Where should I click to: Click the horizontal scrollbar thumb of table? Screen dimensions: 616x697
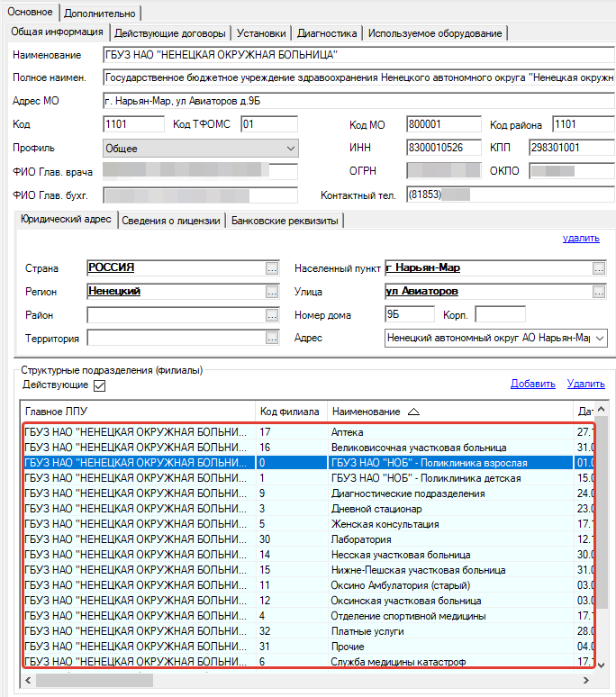click(95, 680)
